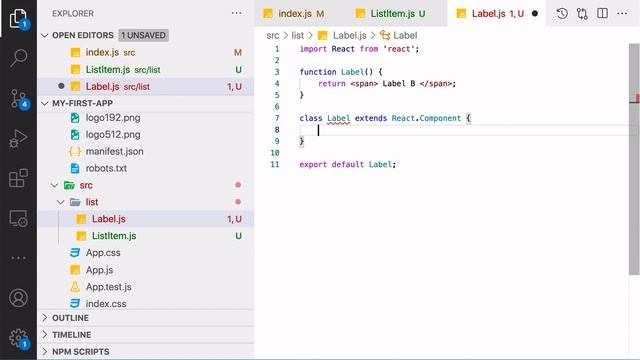Switch to the index.js tab
This screenshot has height=360, width=640.
tap(300, 13)
